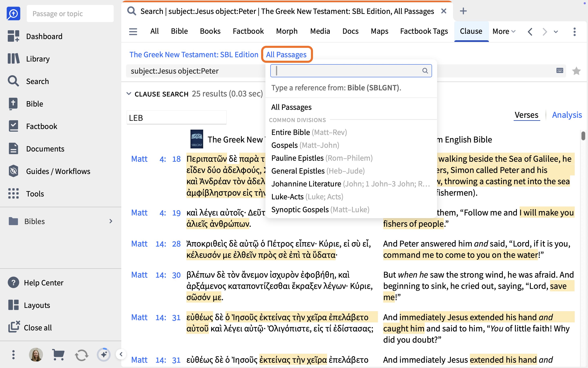Close the Search tab
Image resolution: width=588 pixels, height=368 pixels.
444,11
